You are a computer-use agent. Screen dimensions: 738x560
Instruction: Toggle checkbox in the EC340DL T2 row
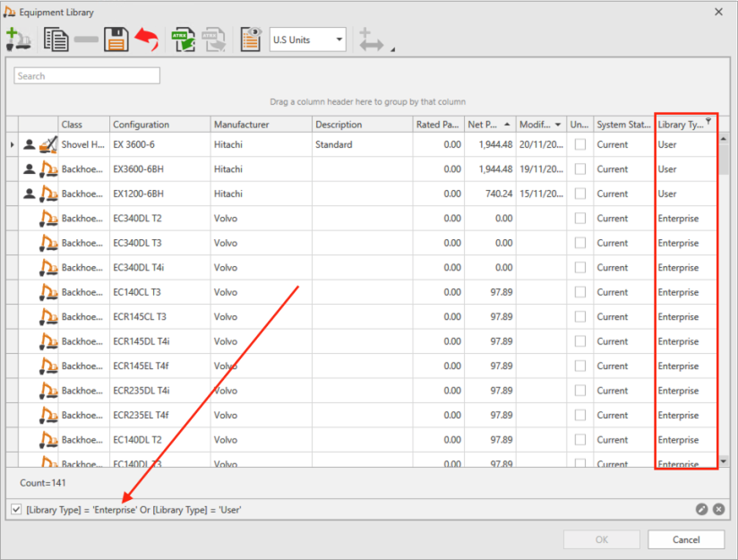click(x=579, y=218)
